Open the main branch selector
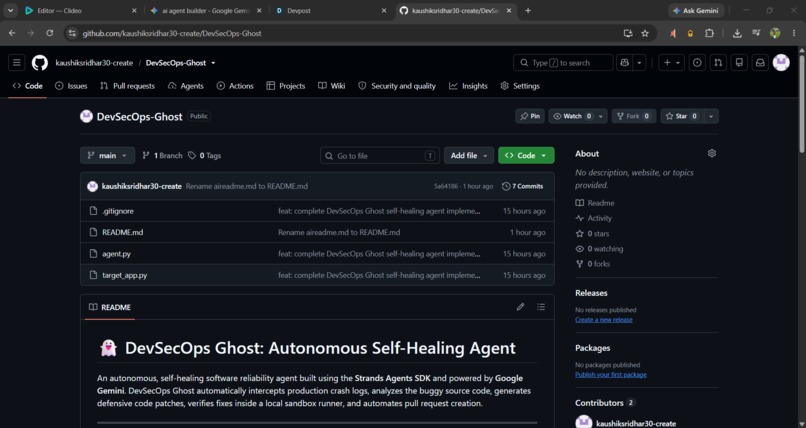The image size is (806, 428). point(107,155)
